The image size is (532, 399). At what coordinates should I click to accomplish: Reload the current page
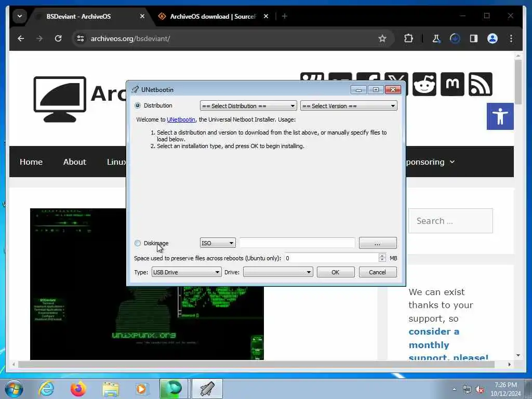tap(58, 38)
